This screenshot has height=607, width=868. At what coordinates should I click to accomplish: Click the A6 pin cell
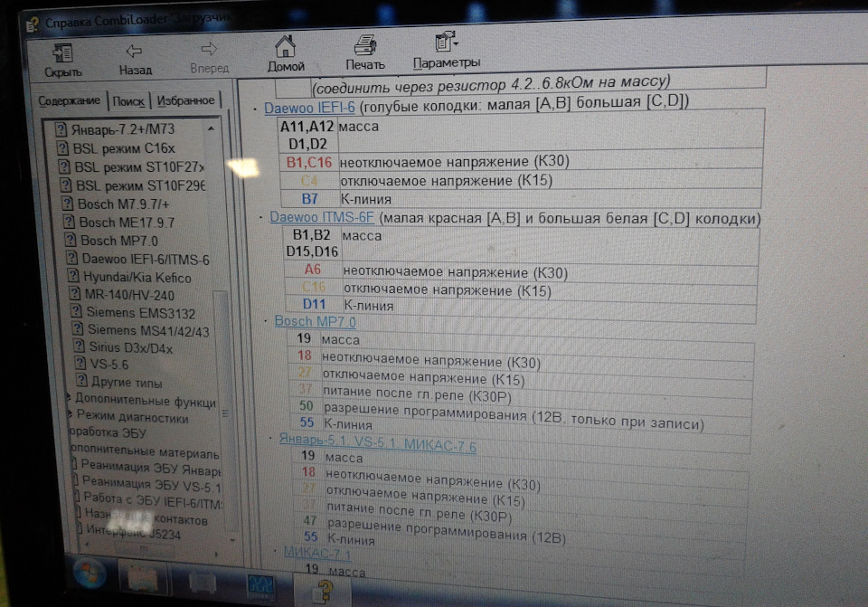313,270
